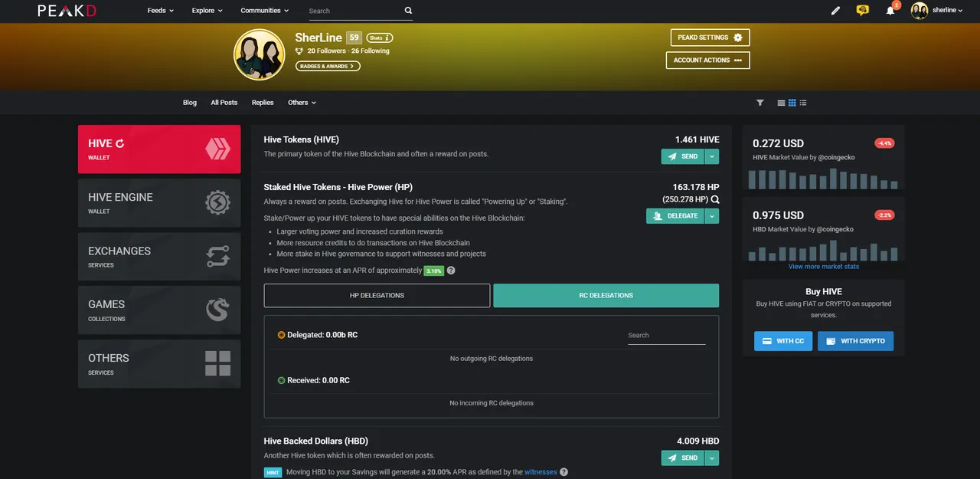980x479 pixels.
Task: Click the PeakD Settings button
Action: 710,38
